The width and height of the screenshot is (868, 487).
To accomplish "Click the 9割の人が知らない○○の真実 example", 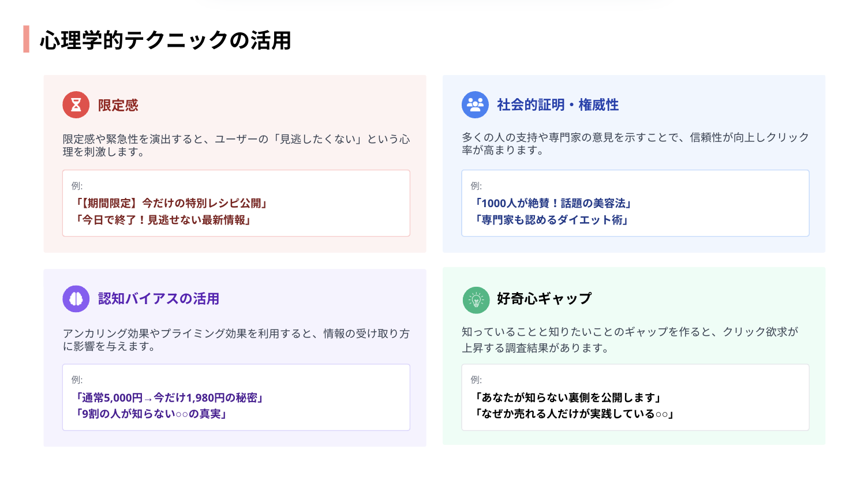I will [x=150, y=414].
